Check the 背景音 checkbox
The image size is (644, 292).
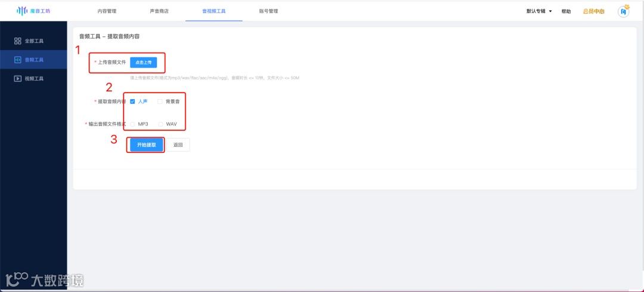(160, 102)
